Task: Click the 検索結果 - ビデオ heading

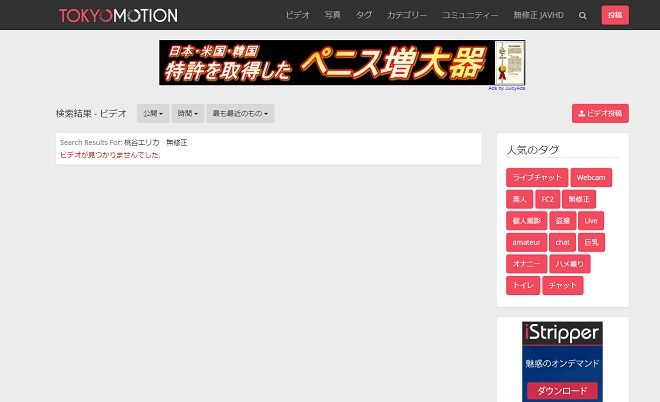Action: click(91, 114)
